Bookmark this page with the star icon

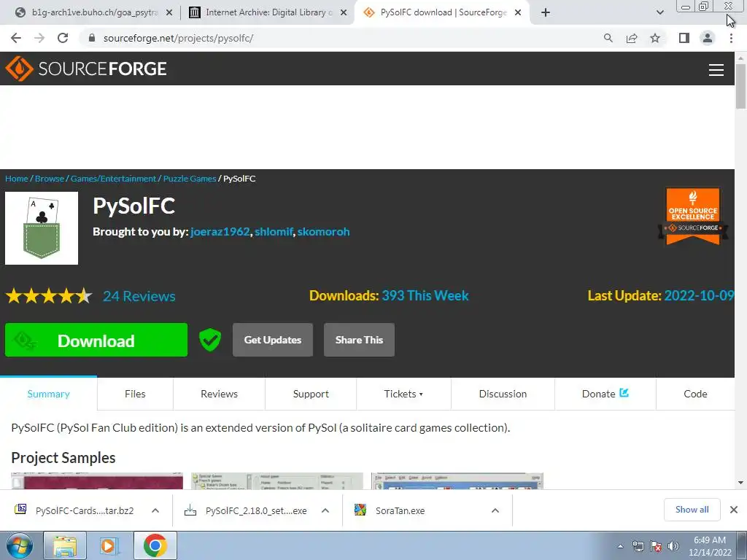point(655,38)
